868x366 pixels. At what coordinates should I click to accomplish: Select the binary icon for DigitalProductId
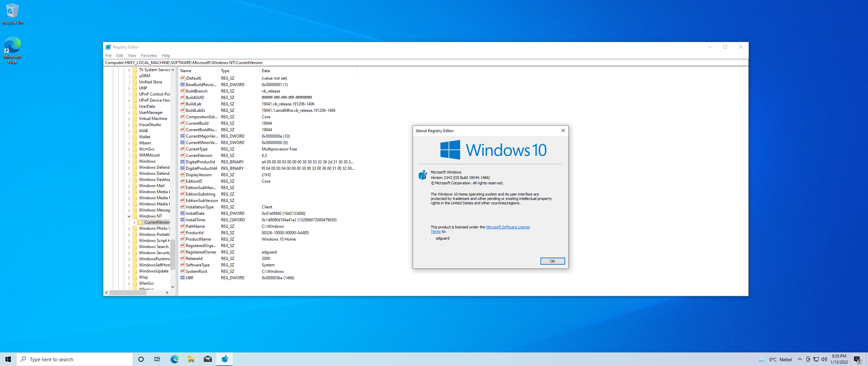tap(182, 162)
